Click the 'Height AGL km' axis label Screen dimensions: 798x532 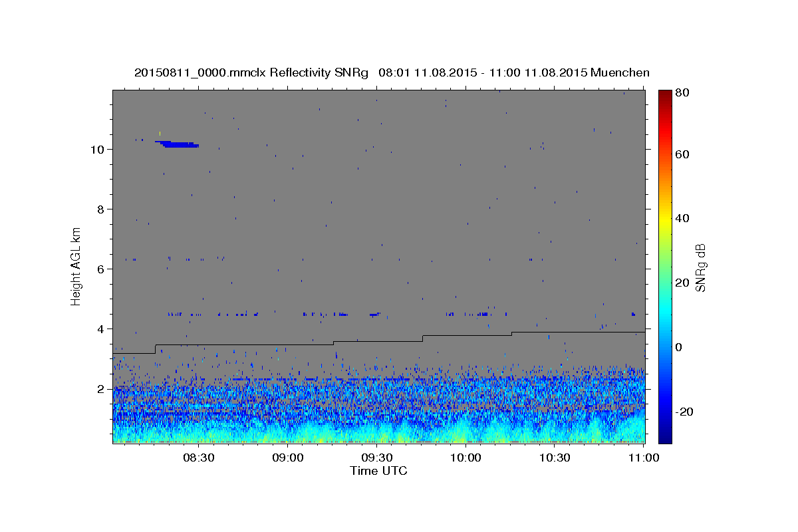coord(76,266)
